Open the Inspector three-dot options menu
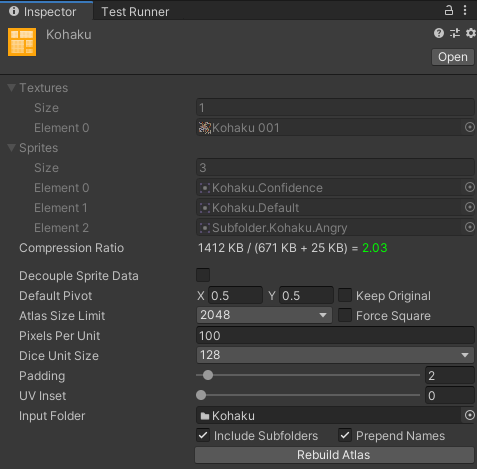The width and height of the screenshot is (477, 469). (465, 11)
